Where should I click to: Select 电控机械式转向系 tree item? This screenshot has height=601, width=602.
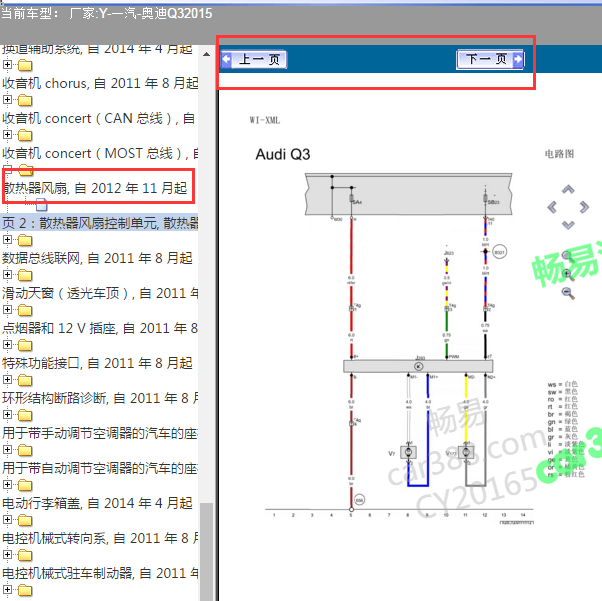(100, 538)
